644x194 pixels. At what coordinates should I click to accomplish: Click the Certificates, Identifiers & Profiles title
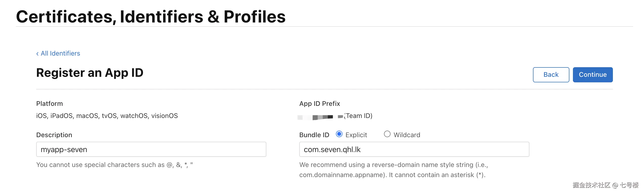click(151, 17)
